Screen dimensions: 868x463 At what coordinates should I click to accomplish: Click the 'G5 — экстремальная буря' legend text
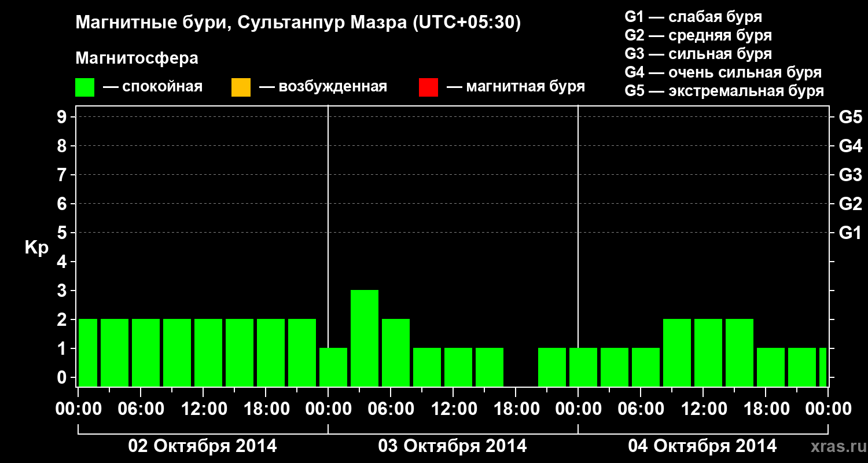pyautogui.click(x=724, y=91)
